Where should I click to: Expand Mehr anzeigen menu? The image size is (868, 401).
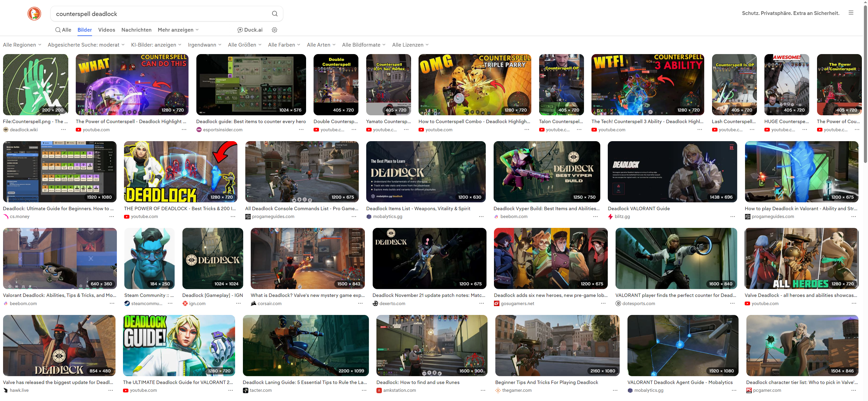click(178, 30)
